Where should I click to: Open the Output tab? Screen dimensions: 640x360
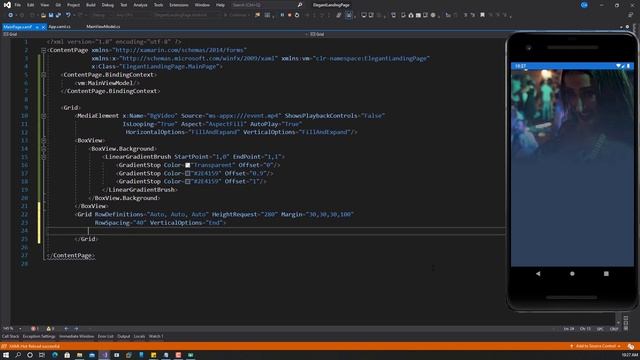pos(124,336)
